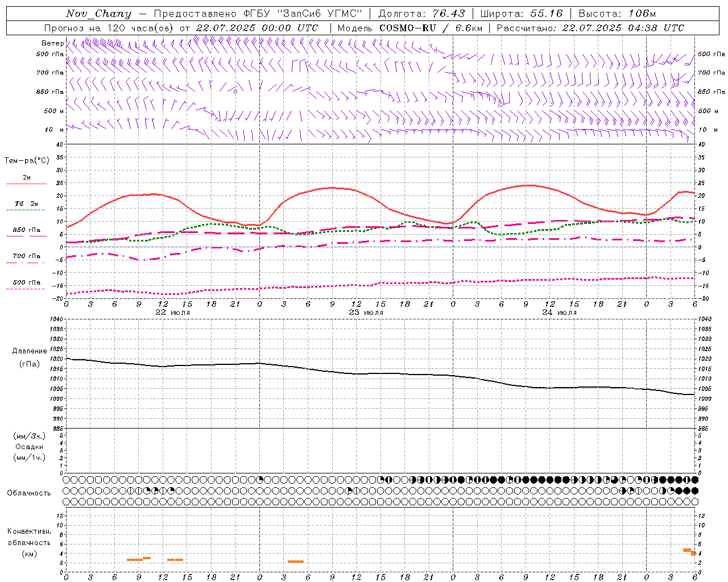
Task: Click the station name Nov_Chany in the title
Action: [98, 14]
